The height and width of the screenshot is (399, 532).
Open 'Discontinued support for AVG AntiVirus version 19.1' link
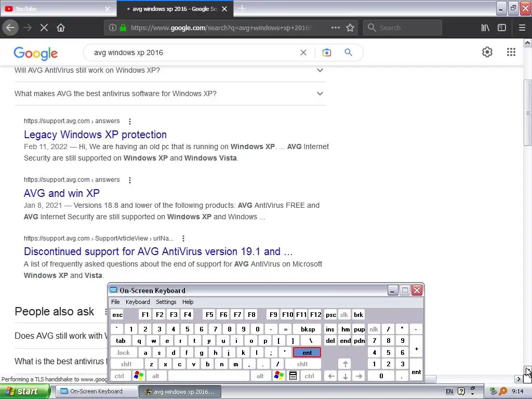[158, 252]
